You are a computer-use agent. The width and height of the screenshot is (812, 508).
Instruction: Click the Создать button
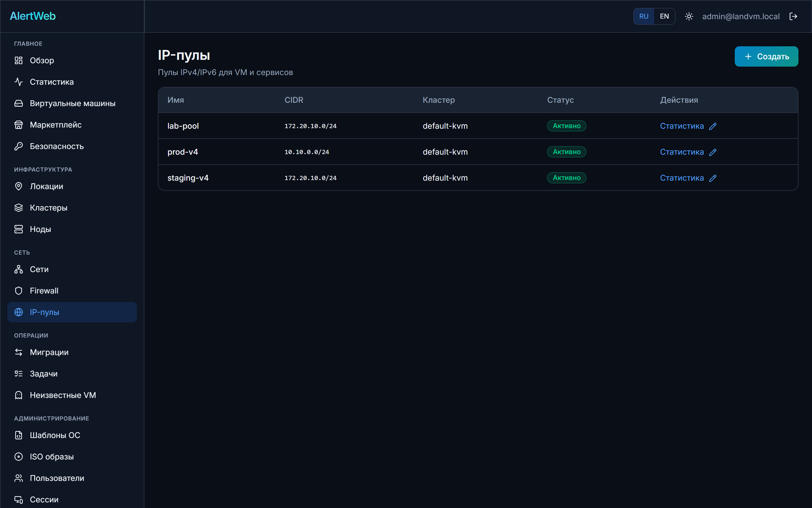pyautogui.click(x=766, y=56)
